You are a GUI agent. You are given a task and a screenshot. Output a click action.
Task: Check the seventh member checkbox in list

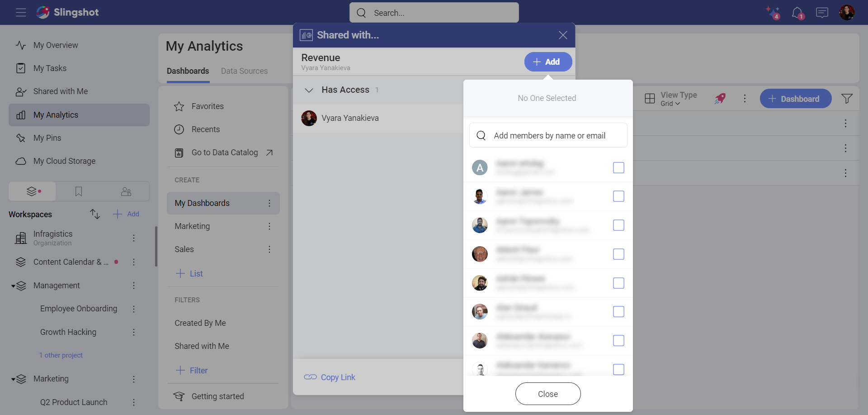[x=618, y=340]
